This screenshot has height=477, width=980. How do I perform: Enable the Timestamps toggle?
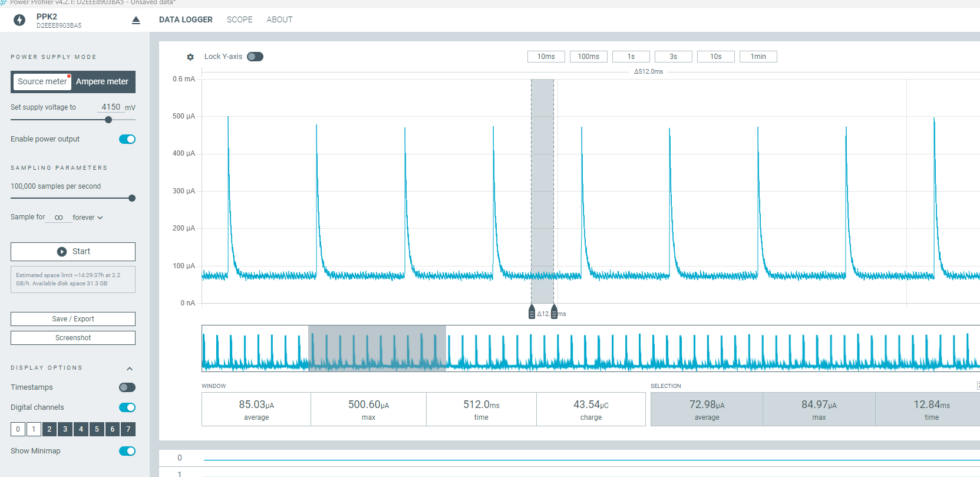click(127, 387)
